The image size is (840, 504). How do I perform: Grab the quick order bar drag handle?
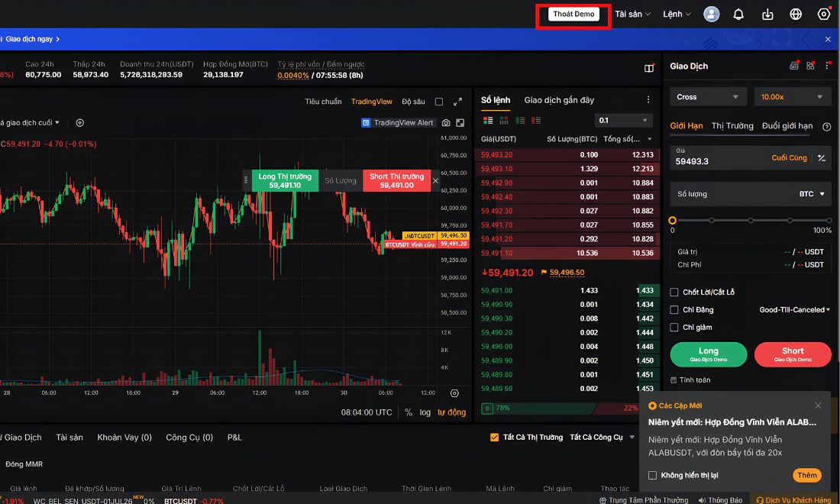tap(246, 180)
